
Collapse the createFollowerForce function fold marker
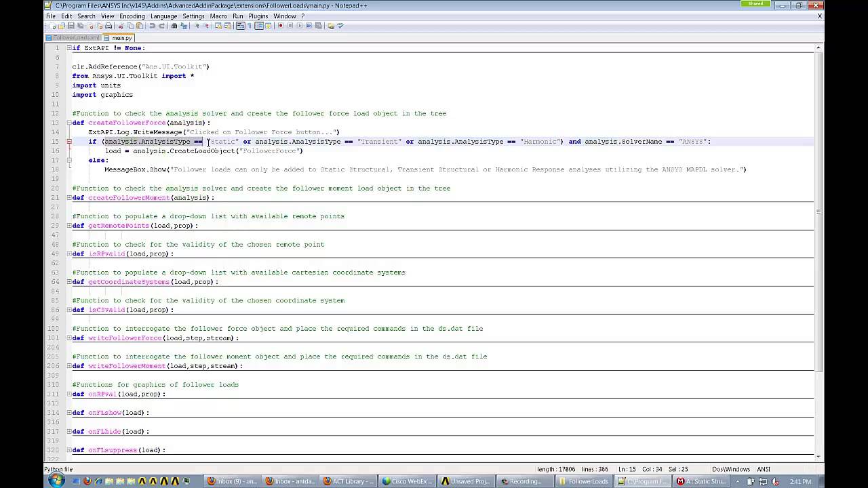point(68,123)
